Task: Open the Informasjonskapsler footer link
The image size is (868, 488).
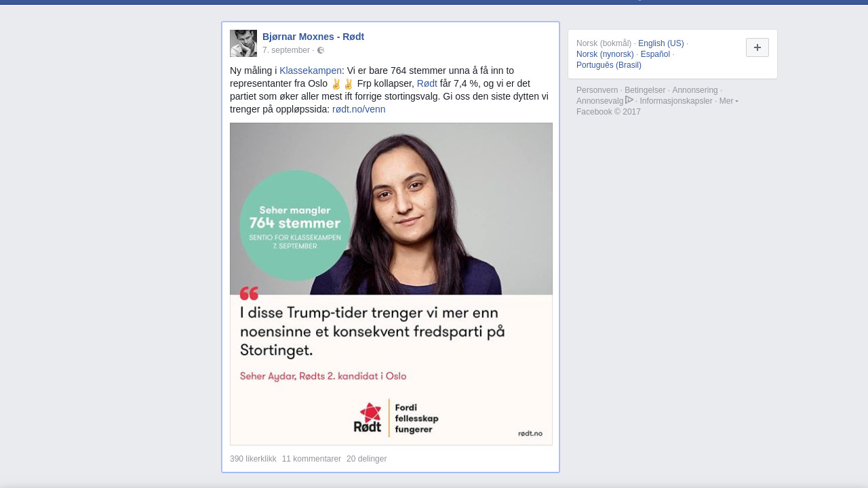Action: (676, 101)
